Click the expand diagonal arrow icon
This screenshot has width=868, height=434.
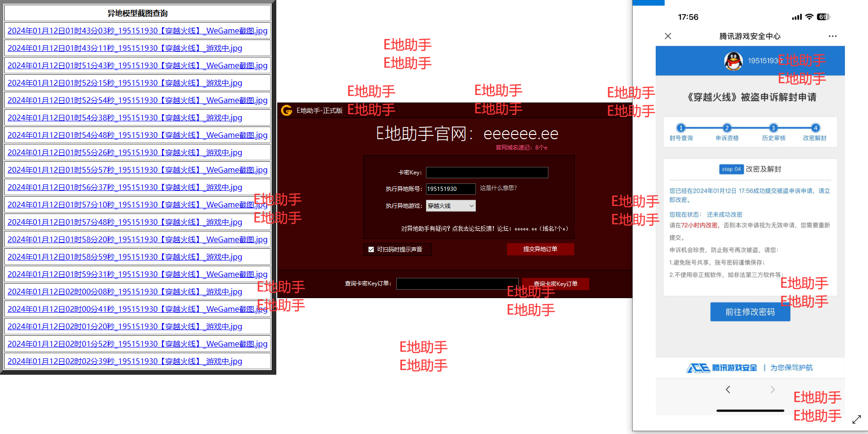tap(857, 419)
